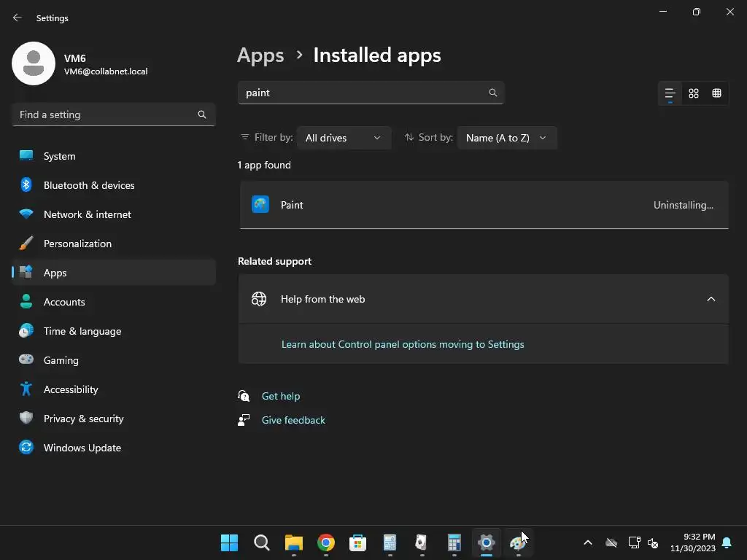Viewport: 747px width, 560px height.
Task: Open Microsoft Store from taskbar
Action: click(x=357, y=542)
